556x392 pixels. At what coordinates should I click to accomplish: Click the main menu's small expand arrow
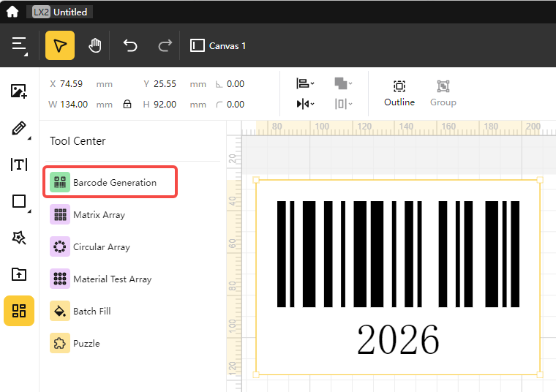tap(26, 55)
